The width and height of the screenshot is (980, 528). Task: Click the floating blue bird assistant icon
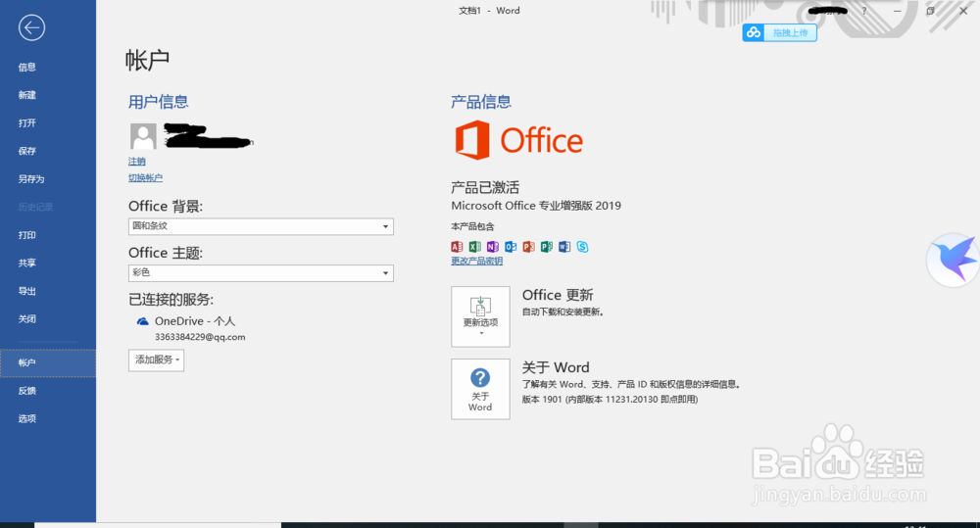(x=954, y=260)
